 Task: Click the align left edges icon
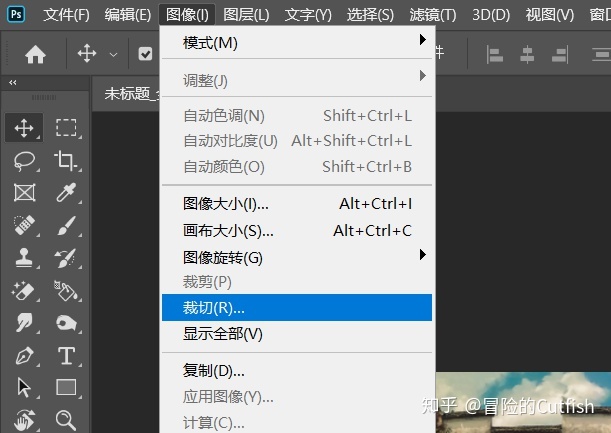coord(495,55)
